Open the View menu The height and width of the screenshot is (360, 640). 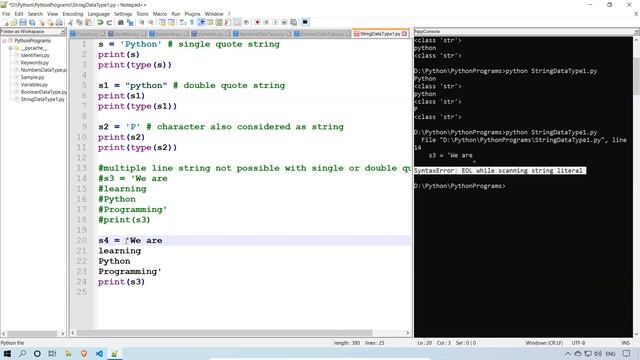tap(52, 14)
